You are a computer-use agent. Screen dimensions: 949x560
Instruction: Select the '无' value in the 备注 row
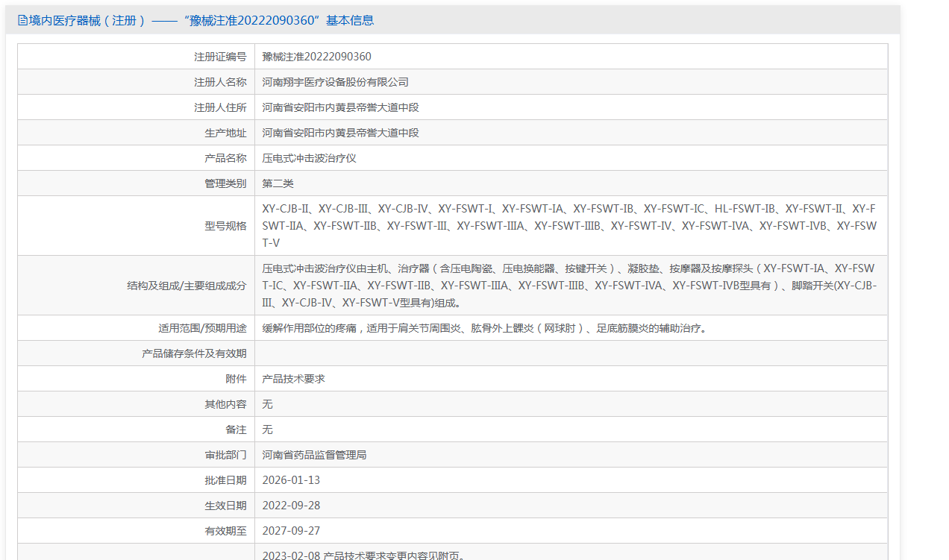point(268,430)
